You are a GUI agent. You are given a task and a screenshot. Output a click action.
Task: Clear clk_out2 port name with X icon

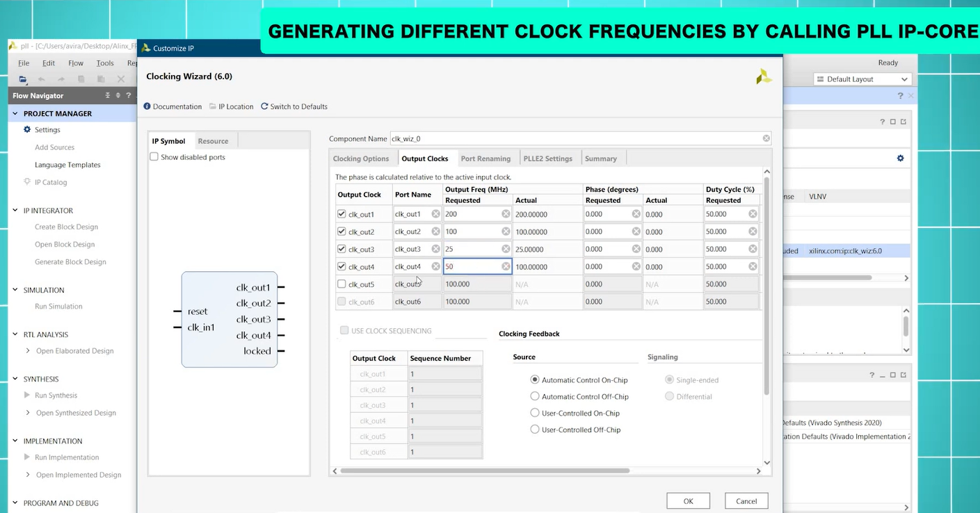[435, 231]
